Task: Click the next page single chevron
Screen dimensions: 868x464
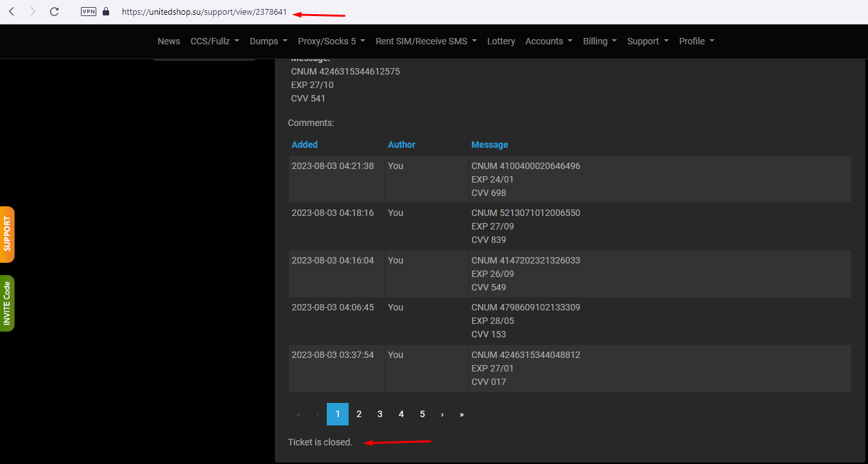Action: (442, 414)
